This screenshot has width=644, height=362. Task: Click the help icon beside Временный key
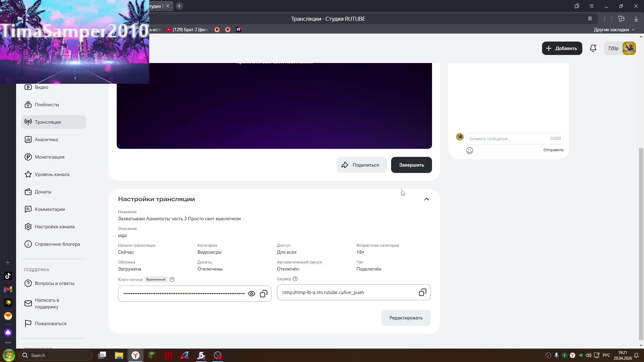[x=172, y=280]
